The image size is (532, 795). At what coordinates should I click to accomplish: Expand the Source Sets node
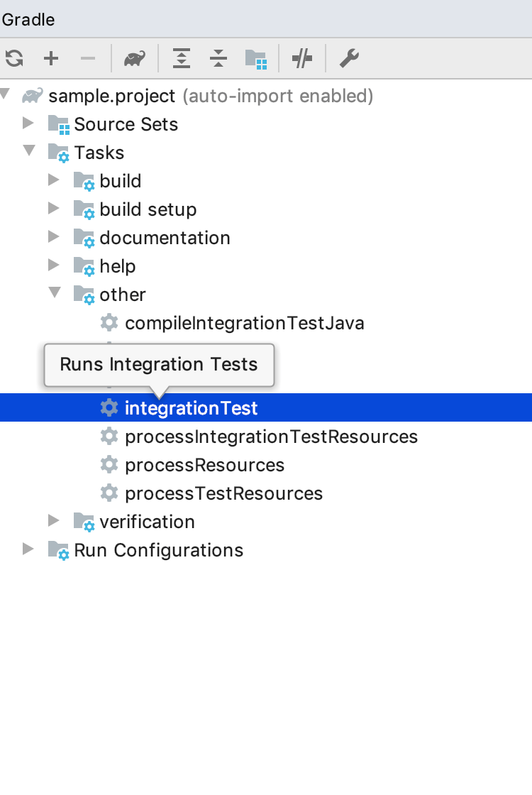tap(29, 124)
